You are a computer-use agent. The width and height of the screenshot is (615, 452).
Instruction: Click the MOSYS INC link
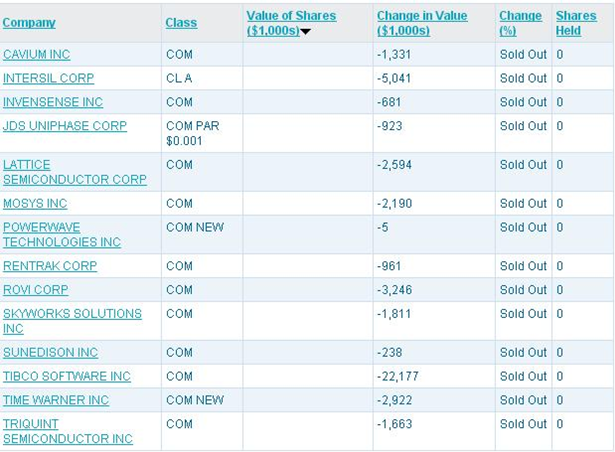[x=35, y=204]
